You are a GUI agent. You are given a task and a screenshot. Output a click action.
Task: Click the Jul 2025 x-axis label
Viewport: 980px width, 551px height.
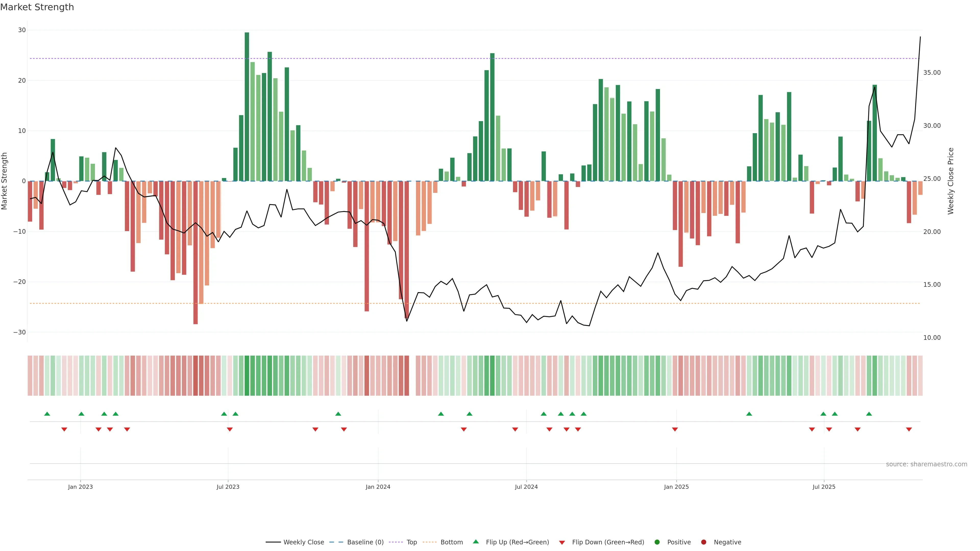pos(824,487)
